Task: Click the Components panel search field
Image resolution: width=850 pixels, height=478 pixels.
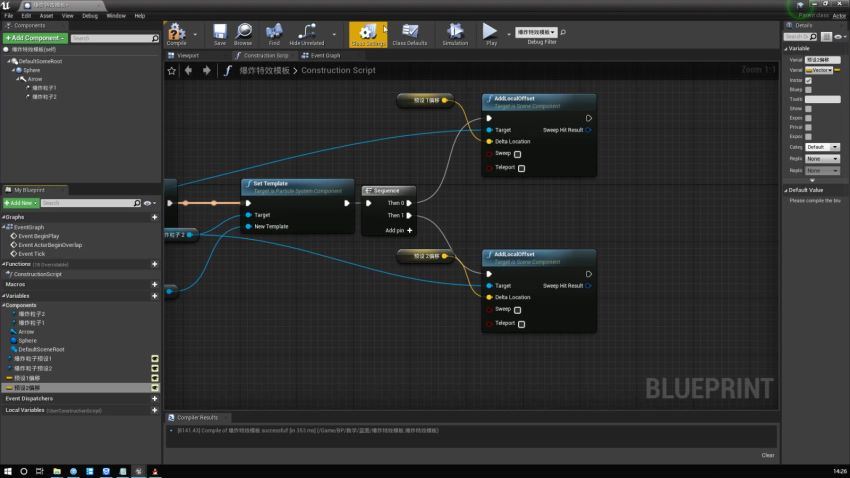Action: [x=115, y=38]
